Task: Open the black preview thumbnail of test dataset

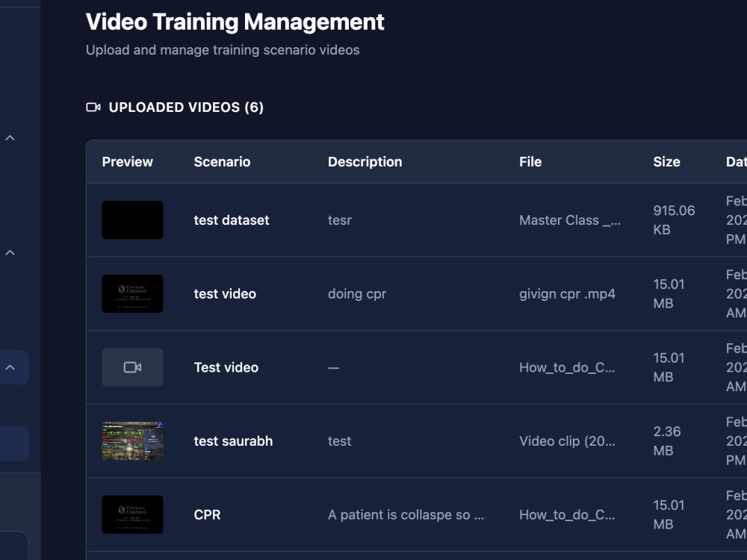Action: point(132,220)
